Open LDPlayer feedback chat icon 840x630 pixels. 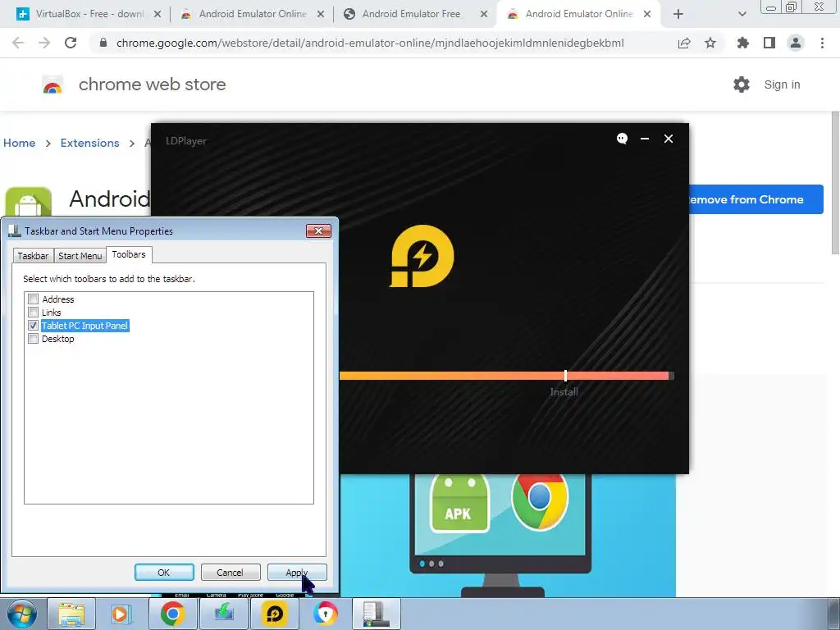622,139
